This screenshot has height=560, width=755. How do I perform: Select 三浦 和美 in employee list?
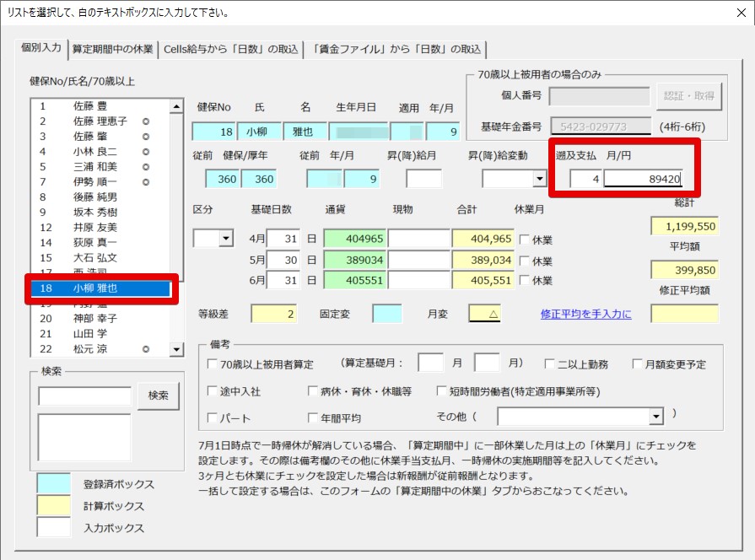(100, 167)
